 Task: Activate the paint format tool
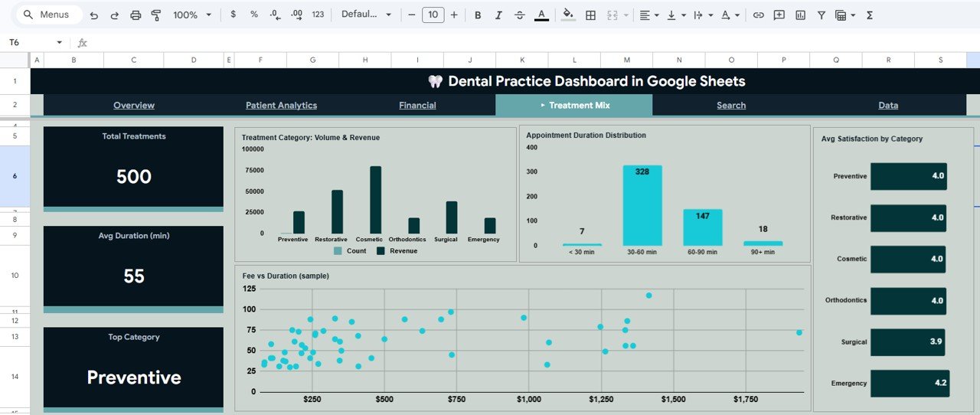pyautogui.click(x=156, y=15)
